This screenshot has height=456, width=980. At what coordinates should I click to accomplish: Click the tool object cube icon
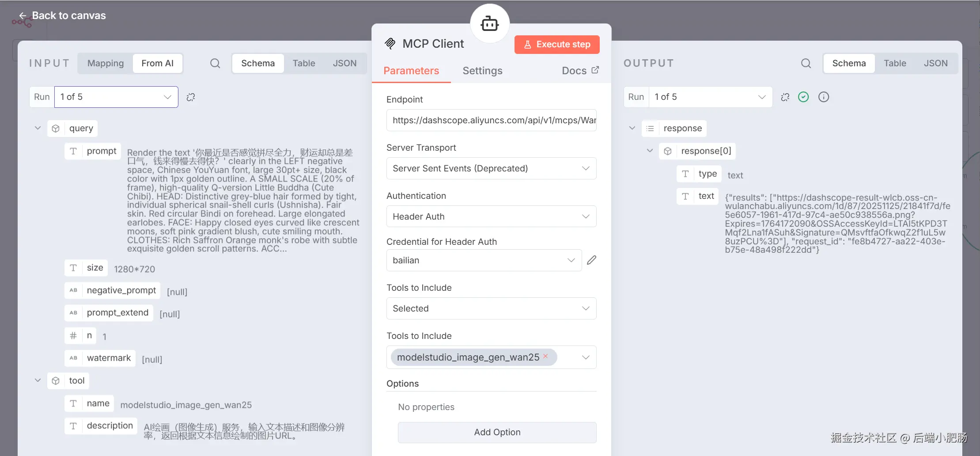56,381
